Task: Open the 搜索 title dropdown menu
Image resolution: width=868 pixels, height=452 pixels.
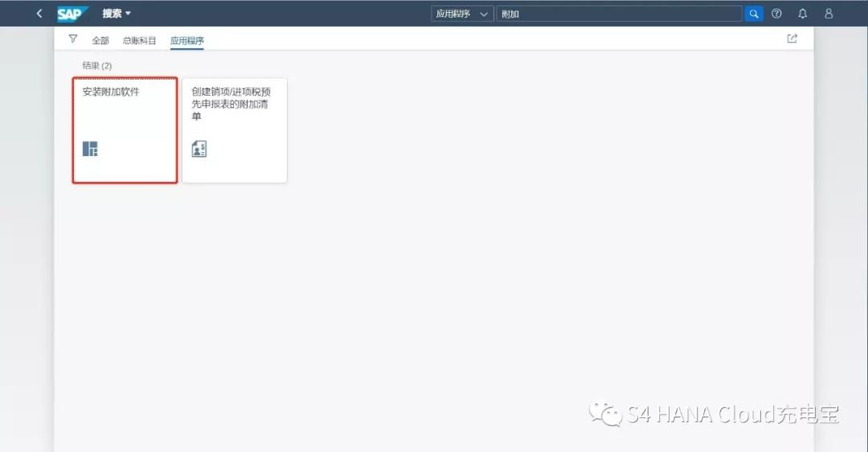Action: tap(117, 14)
